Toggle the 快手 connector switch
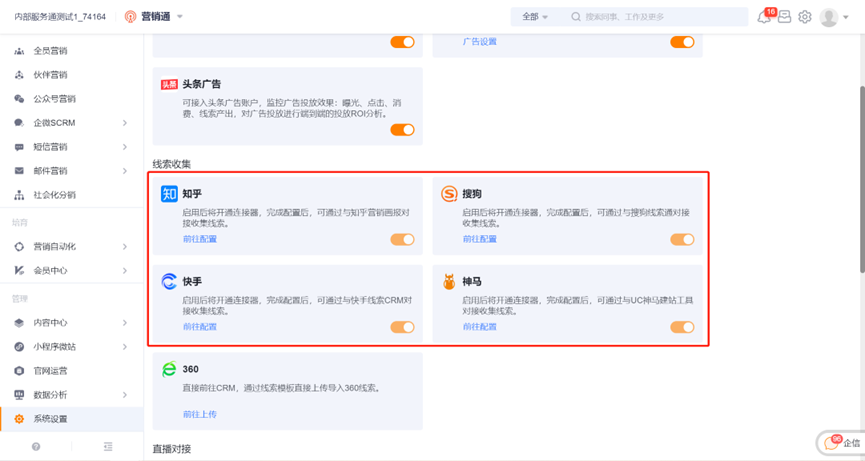865x461 pixels. (402, 327)
